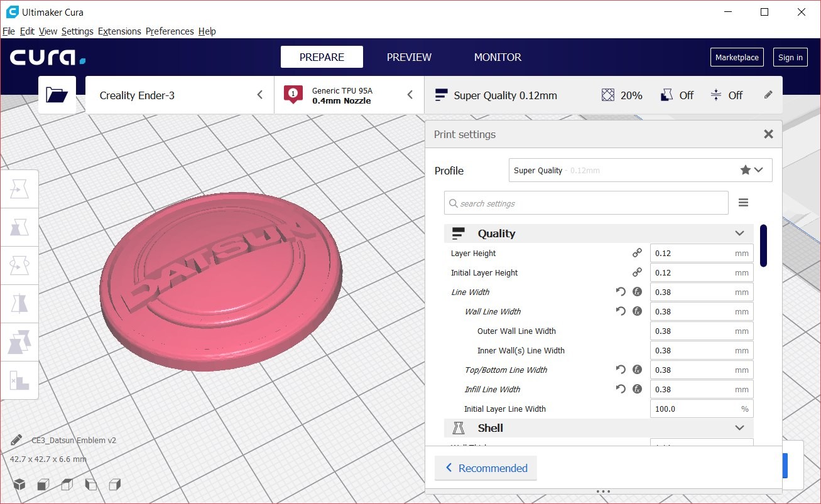Open the Marketplace
This screenshot has width=821, height=504.
[737, 57]
